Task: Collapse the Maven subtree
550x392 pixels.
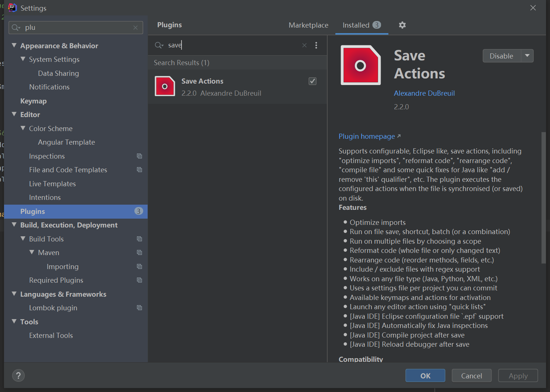Action: coord(32,252)
